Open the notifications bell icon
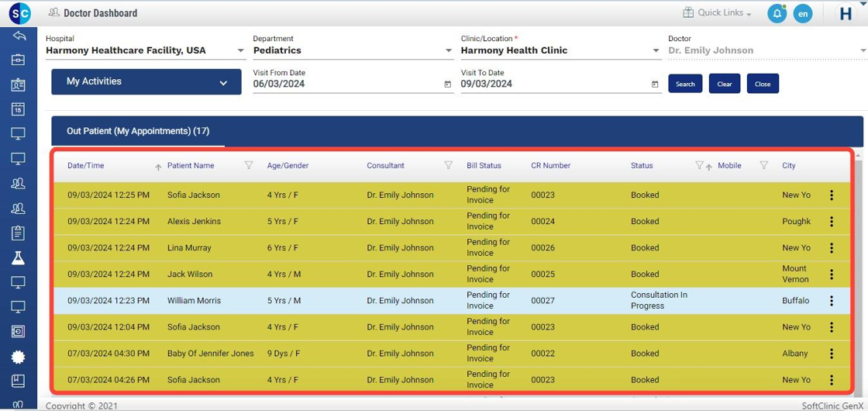868x411 pixels. 777,14
